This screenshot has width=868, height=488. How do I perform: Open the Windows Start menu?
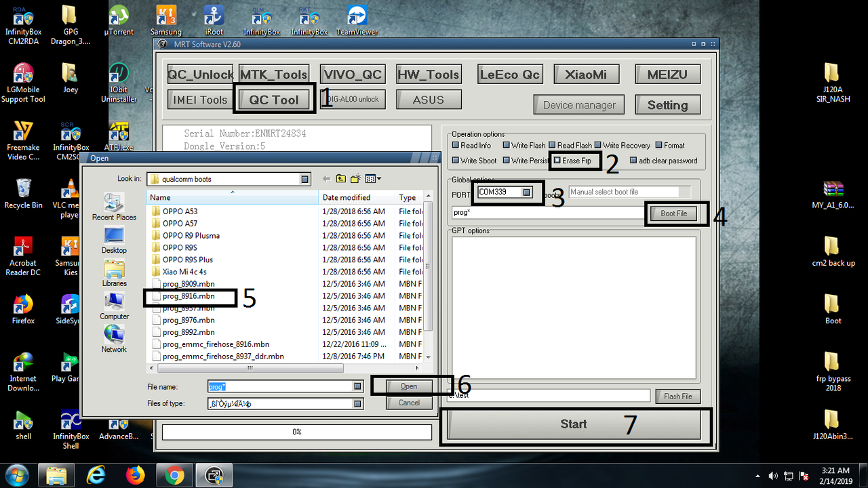(x=16, y=476)
